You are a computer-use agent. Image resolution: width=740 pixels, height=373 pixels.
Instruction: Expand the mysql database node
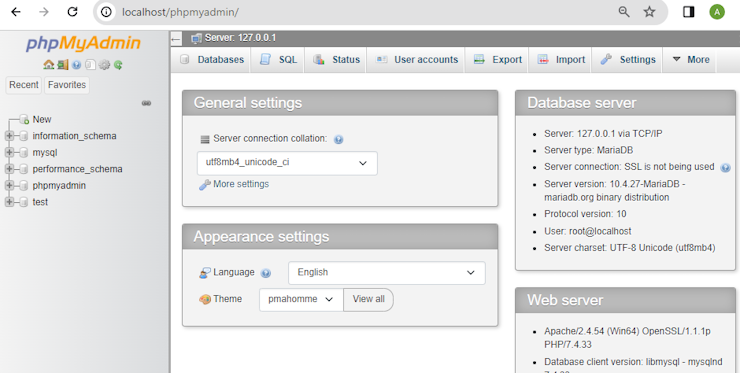(x=9, y=153)
